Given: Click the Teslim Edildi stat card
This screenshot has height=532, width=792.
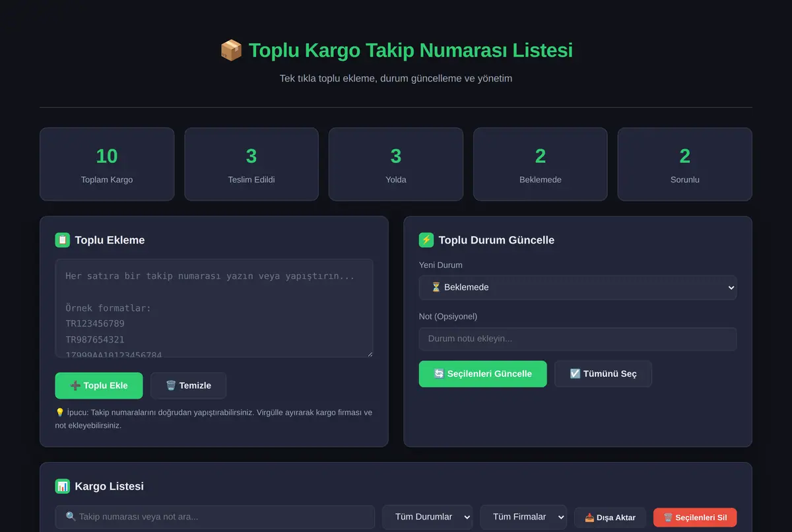Looking at the screenshot, I should tap(251, 164).
